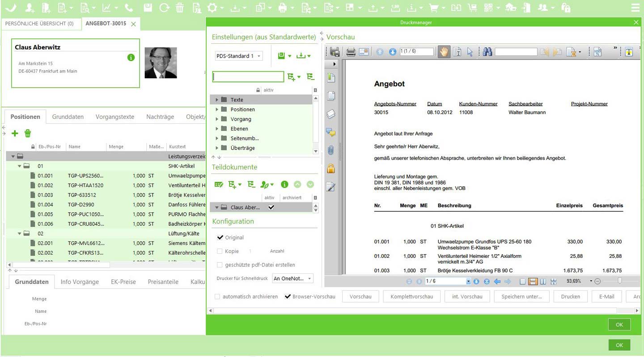Click the padlock document icon in top toolbar
The image size is (644, 357).
point(566,8)
